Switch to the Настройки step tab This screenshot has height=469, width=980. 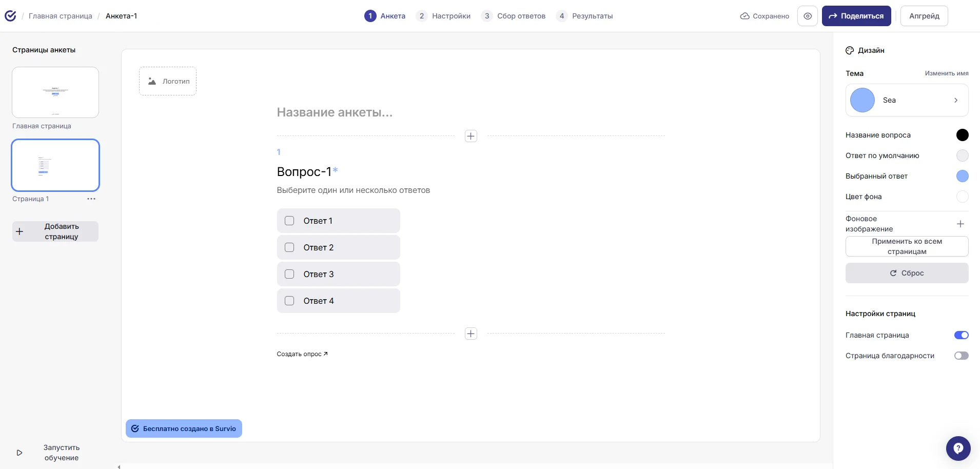click(x=444, y=16)
